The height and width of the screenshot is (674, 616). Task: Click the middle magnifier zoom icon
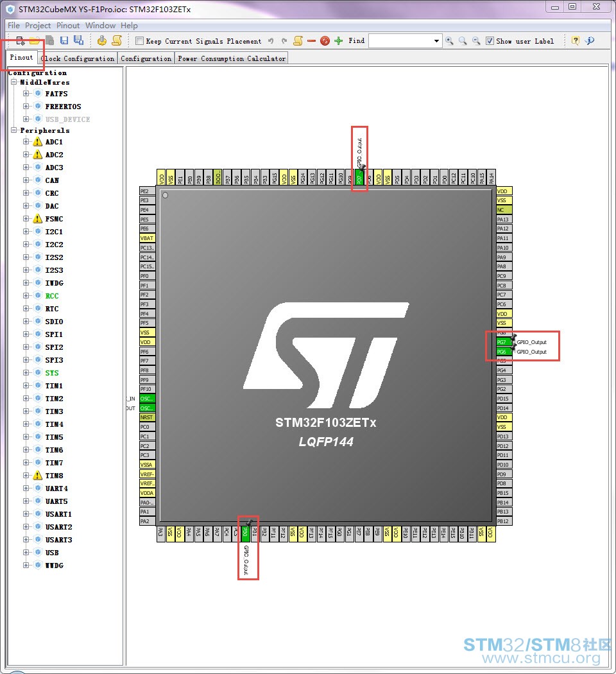[463, 41]
